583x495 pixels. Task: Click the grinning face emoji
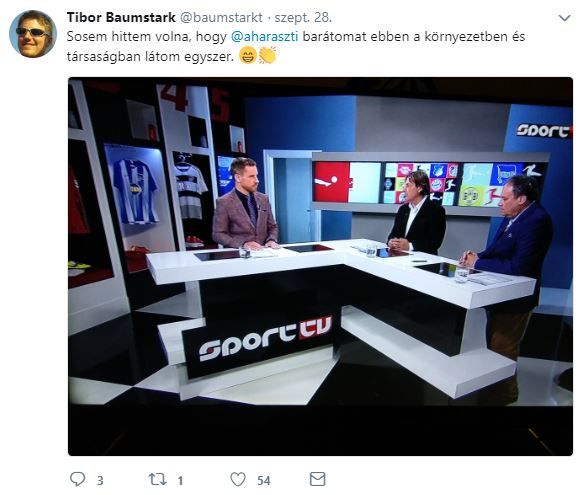248,56
